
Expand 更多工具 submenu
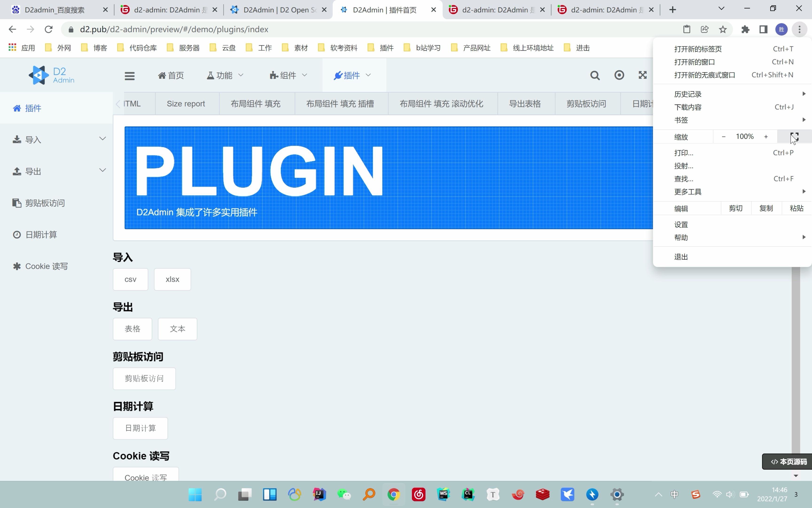pos(732,191)
